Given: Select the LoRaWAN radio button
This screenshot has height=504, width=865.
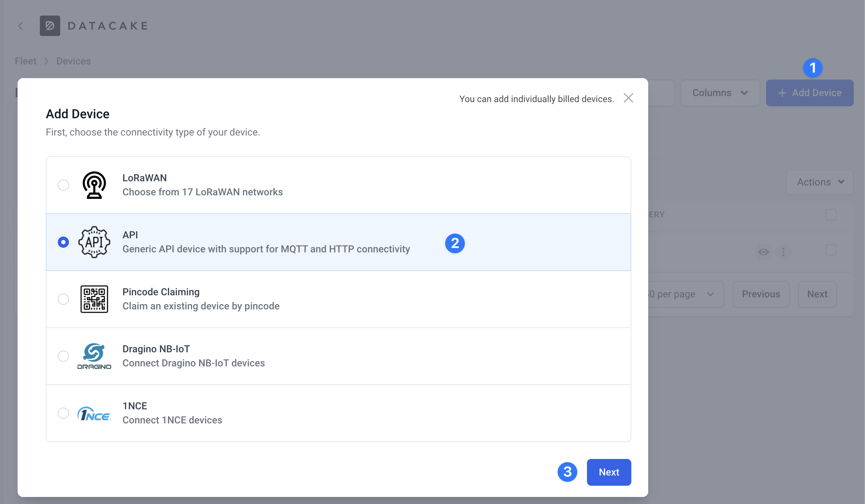Looking at the screenshot, I should click(63, 185).
